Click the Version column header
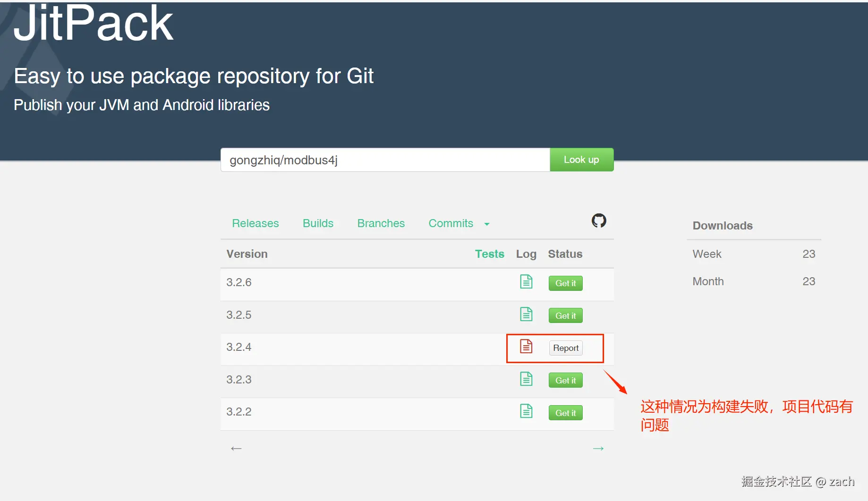 pyautogui.click(x=247, y=254)
